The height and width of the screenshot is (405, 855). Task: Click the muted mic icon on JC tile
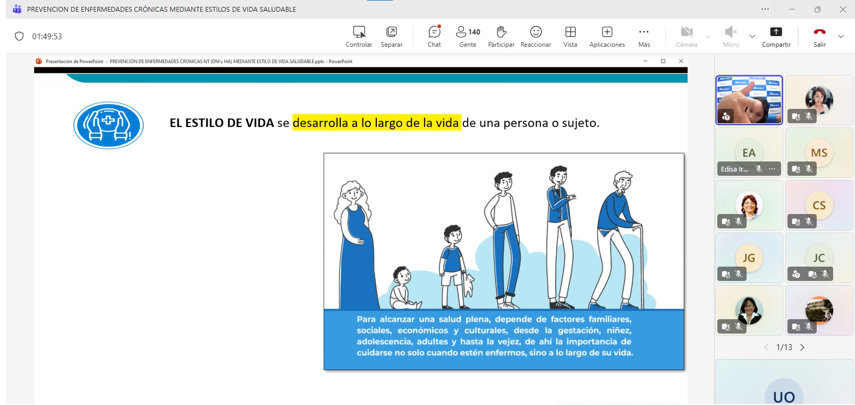coord(823,274)
